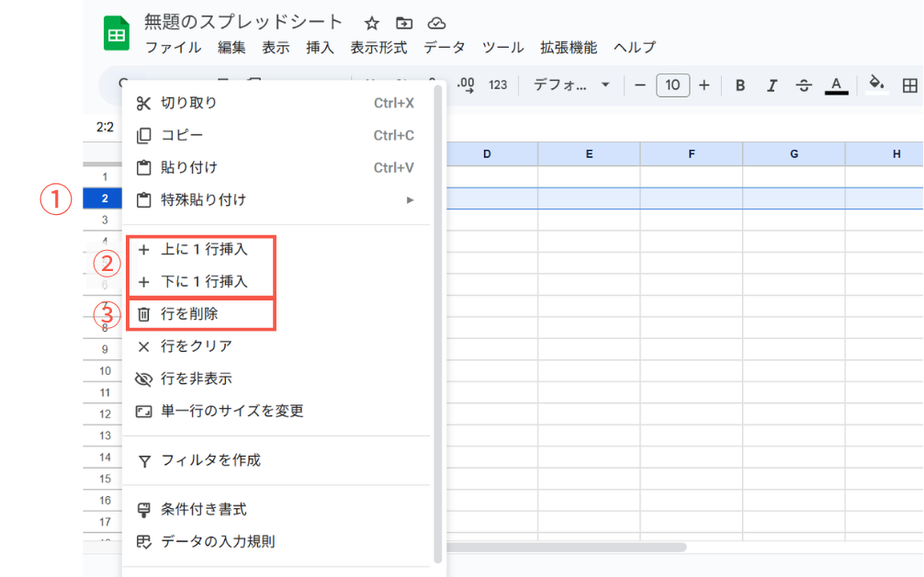Select 行をクリア
The height and width of the screenshot is (577, 924).
276,346
